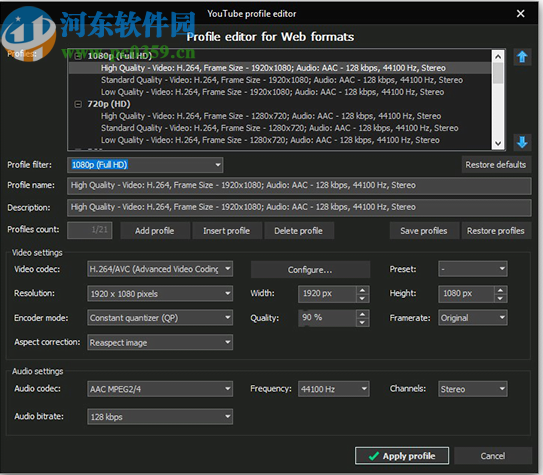Image resolution: width=543 pixels, height=475 pixels.
Task: Decrease Height with down spinner arrow
Action: click(501, 298)
